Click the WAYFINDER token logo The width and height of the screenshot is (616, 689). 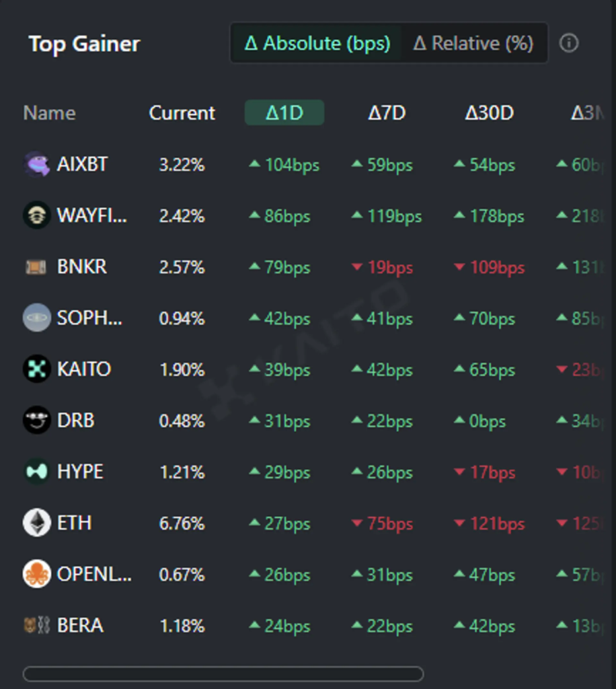[36, 215]
